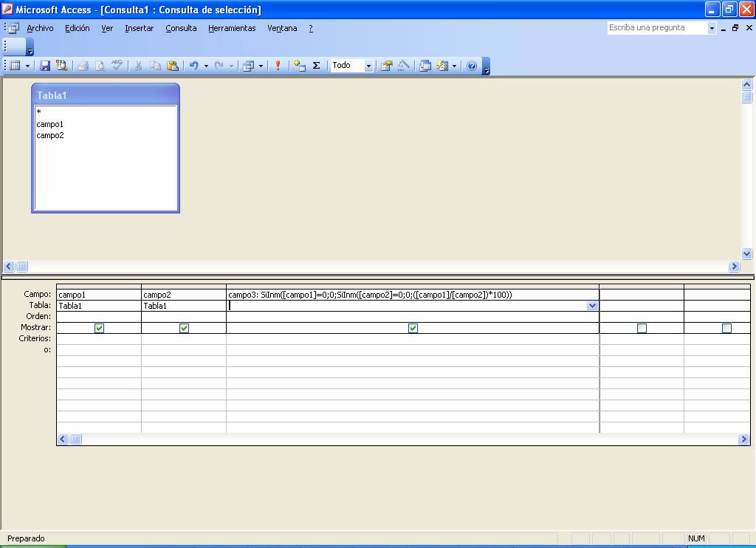Open the New Object dropdown arrow
756x548 pixels.
click(x=454, y=66)
